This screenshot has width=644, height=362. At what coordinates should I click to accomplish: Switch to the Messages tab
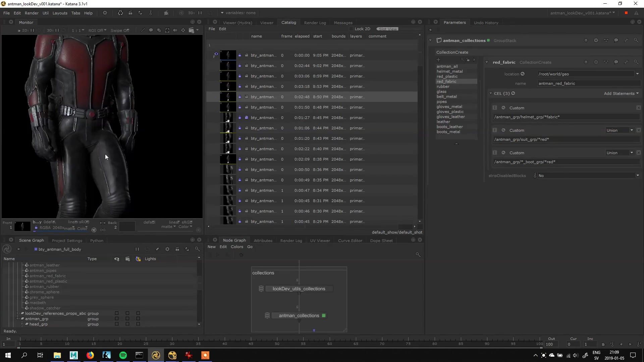pos(343,23)
